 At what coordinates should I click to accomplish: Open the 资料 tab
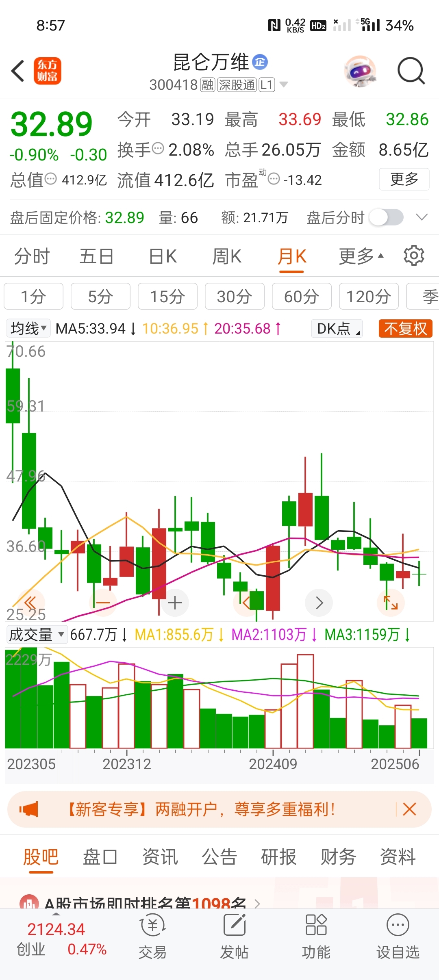click(x=398, y=857)
